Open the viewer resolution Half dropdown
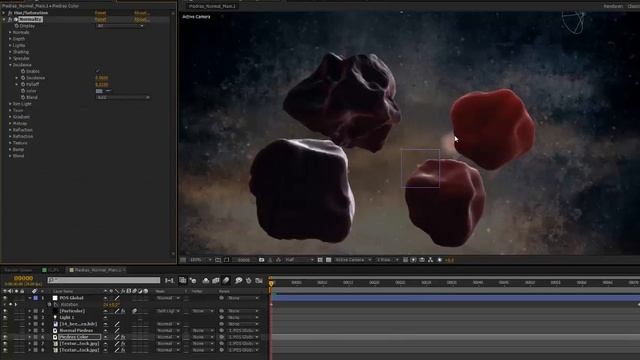 (x=299, y=260)
